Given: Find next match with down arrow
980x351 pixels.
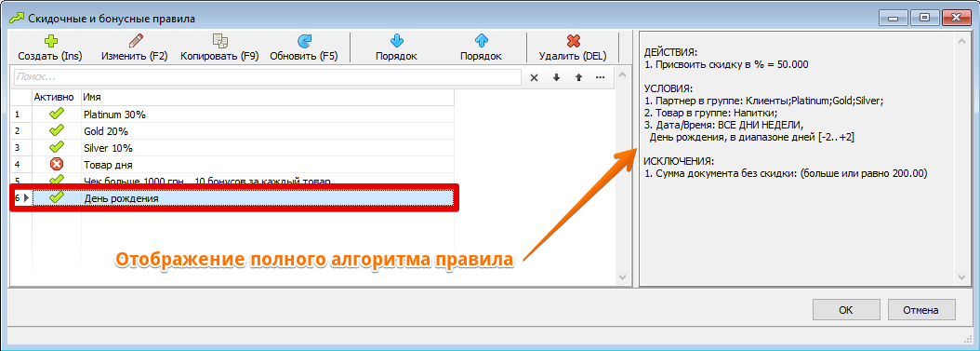Looking at the screenshot, I should [556, 77].
